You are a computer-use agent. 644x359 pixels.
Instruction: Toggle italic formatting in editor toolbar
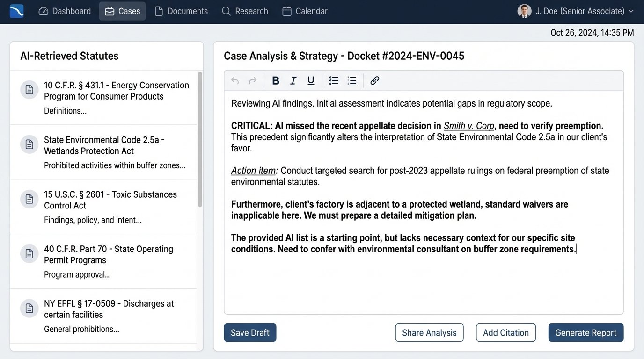[x=293, y=81]
